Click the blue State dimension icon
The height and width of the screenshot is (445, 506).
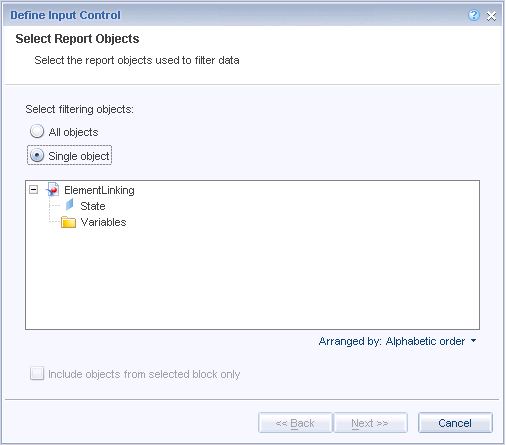click(x=70, y=205)
